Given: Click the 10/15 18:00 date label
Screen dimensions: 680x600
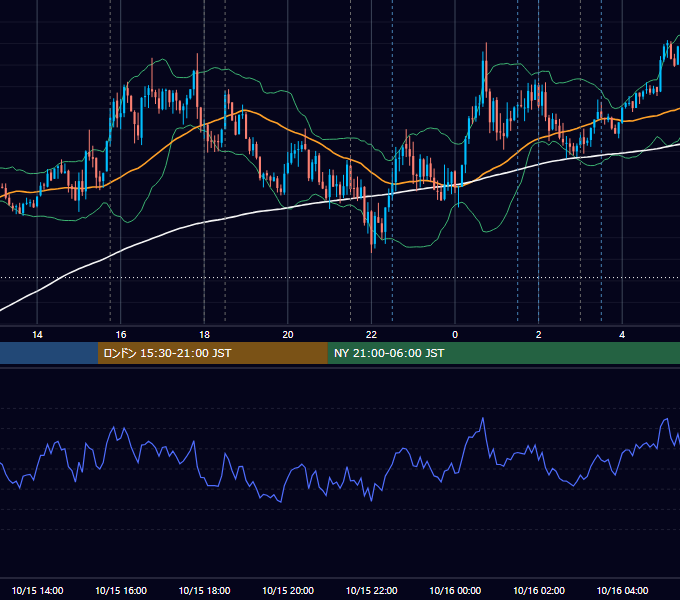Looking at the screenshot, I should [x=204, y=590].
